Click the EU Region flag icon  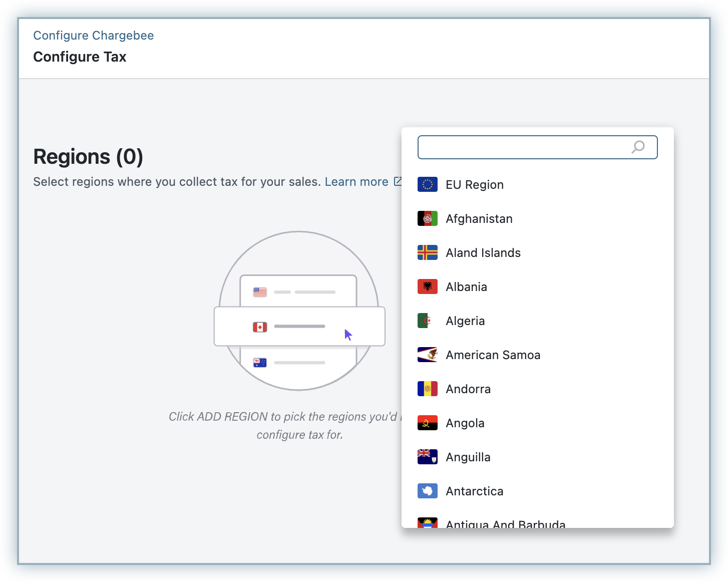pyautogui.click(x=427, y=184)
